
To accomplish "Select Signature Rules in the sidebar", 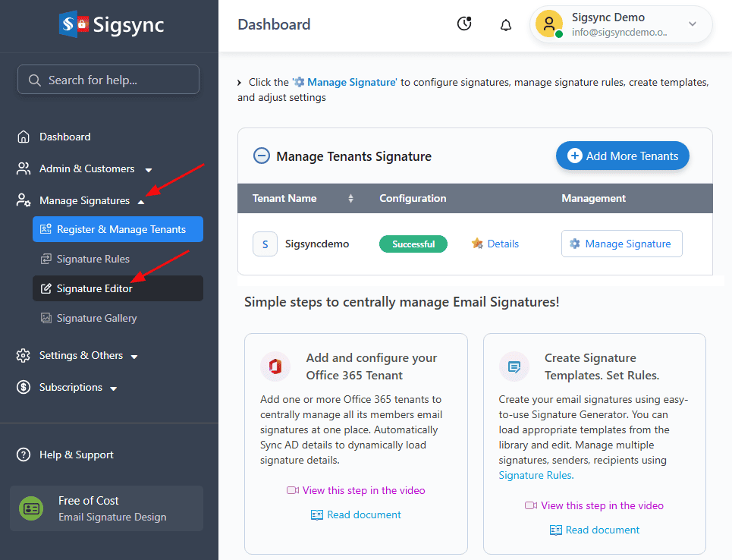I will point(93,259).
